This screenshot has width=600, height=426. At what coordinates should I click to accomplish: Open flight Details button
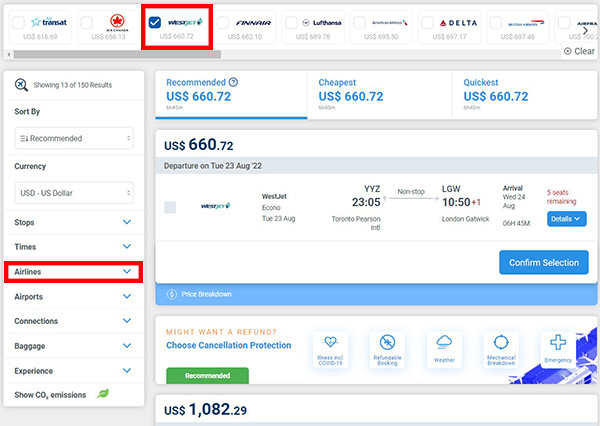click(x=566, y=219)
